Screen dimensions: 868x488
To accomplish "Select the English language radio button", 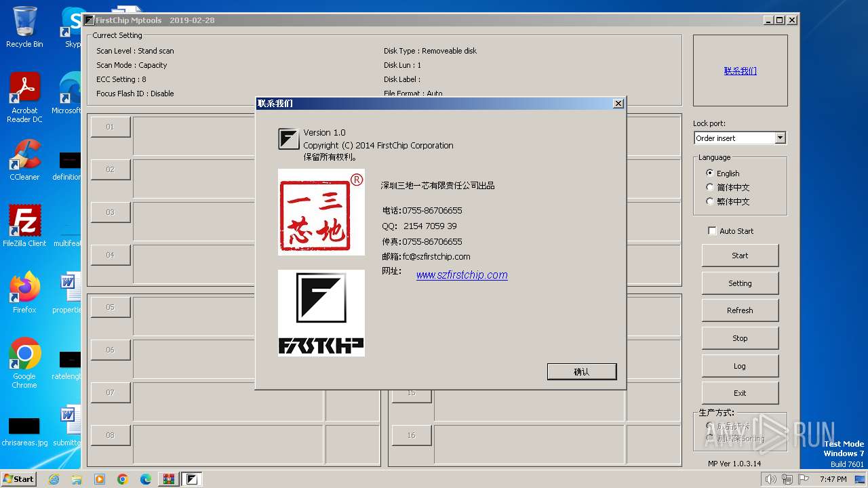I will tap(710, 173).
